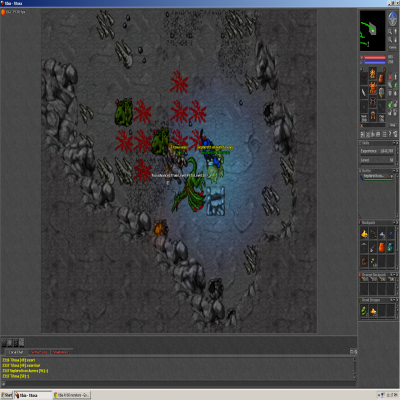This screenshot has height=400, width=400.
Task: Go up one level in Orange Backpack
Action: pyautogui.click(x=391, y=275)
